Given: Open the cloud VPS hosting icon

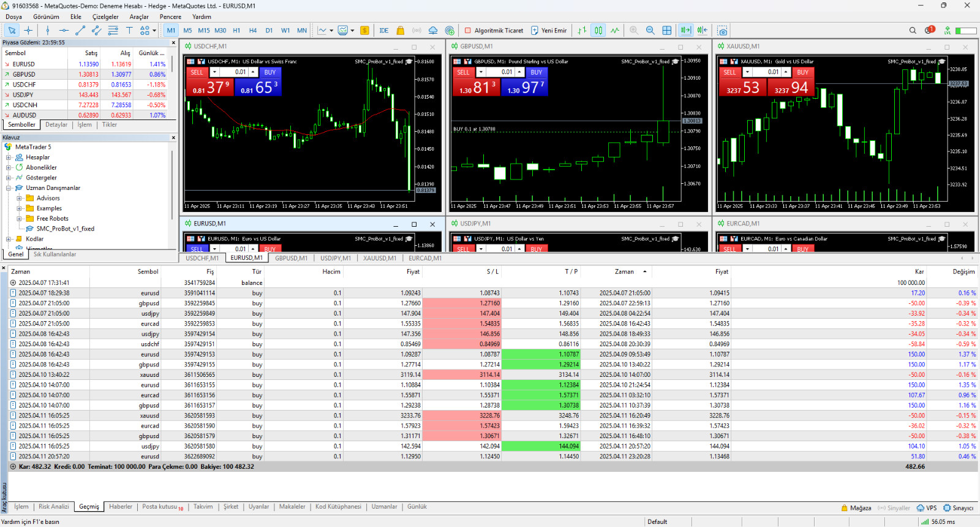Looking at the screenshot, I should pyautogui.click(x=433, y=30).
